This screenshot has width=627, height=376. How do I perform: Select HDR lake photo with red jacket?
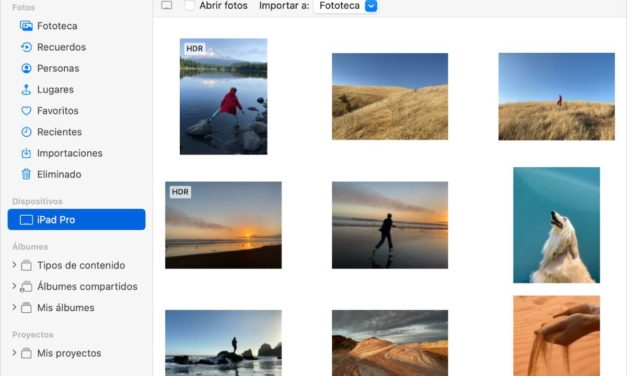click(x=224, y=96)
